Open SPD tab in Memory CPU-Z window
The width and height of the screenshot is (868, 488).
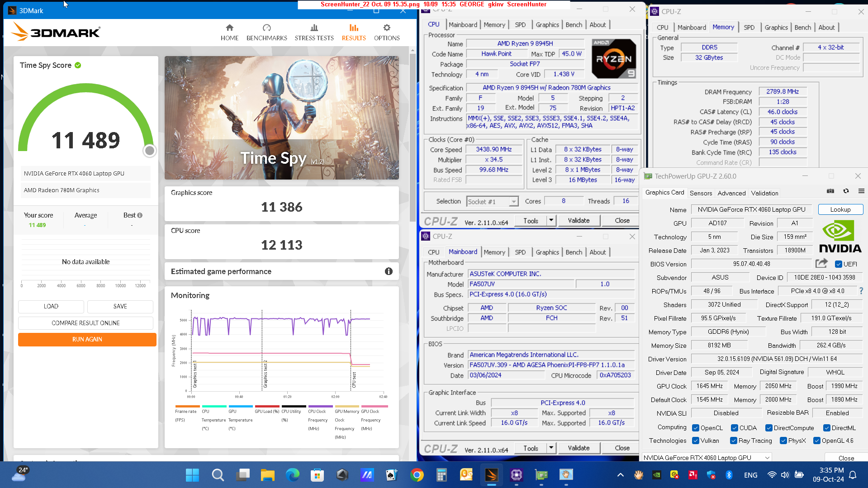[749, 28]
